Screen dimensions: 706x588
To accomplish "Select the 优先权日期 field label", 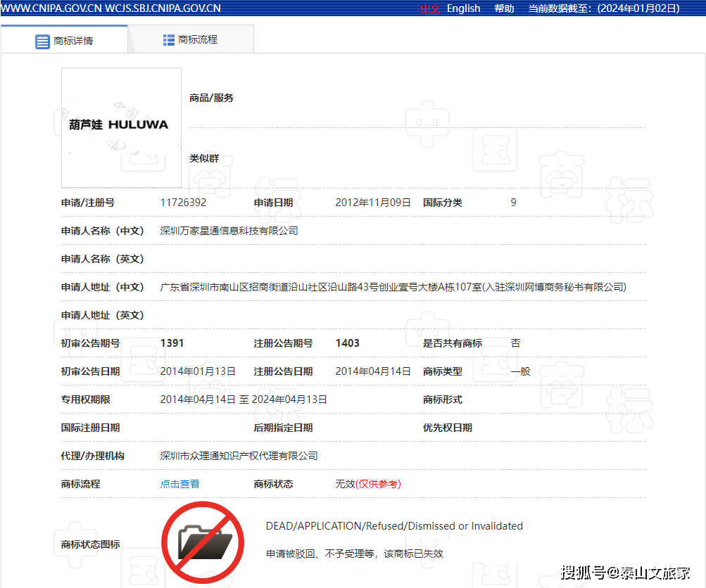I will [448, 428].
